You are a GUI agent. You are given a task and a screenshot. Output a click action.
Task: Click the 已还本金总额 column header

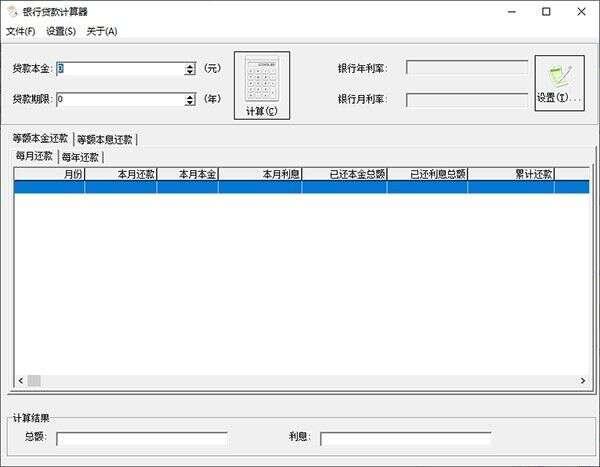point(345,174)
